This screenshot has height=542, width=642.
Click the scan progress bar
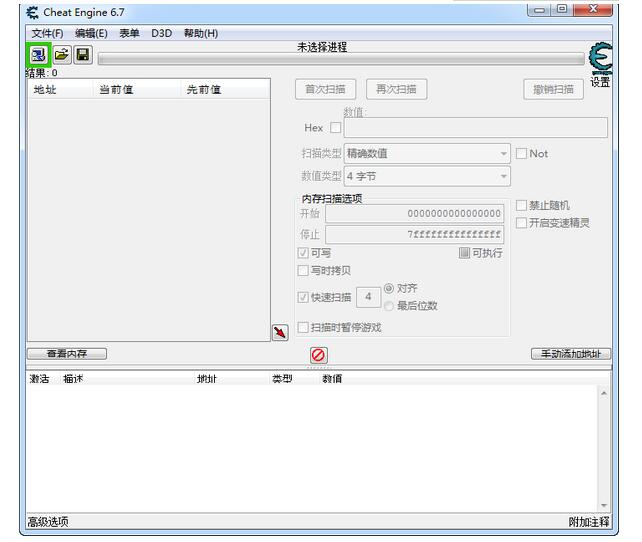340,60
